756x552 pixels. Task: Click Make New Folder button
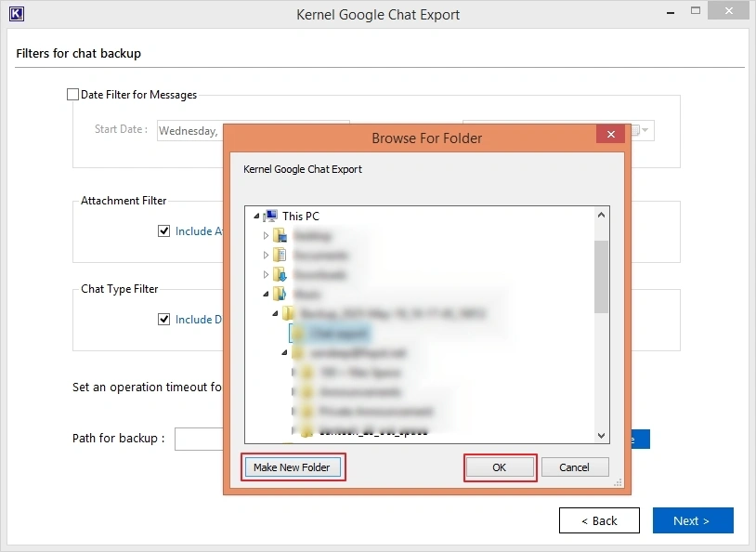tap(293, 467)
